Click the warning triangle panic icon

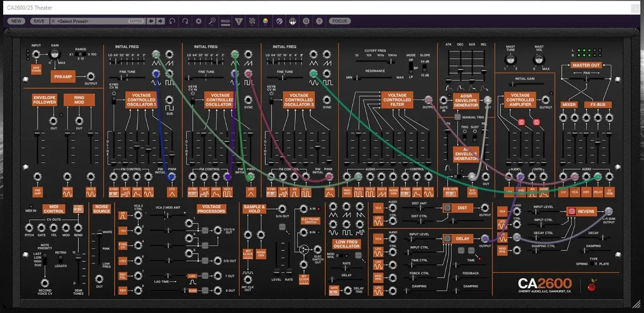point(238,21)
